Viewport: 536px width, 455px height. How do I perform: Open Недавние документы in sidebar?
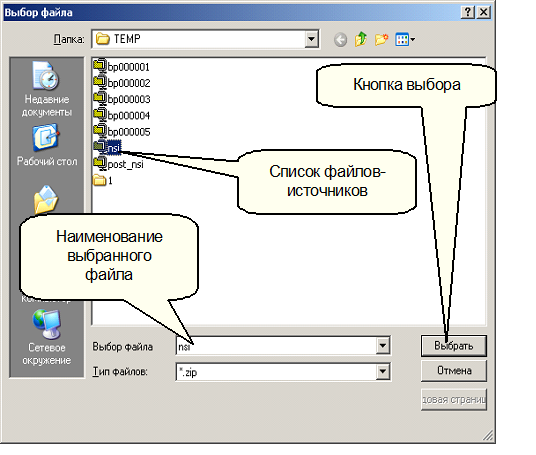(47, 89)
